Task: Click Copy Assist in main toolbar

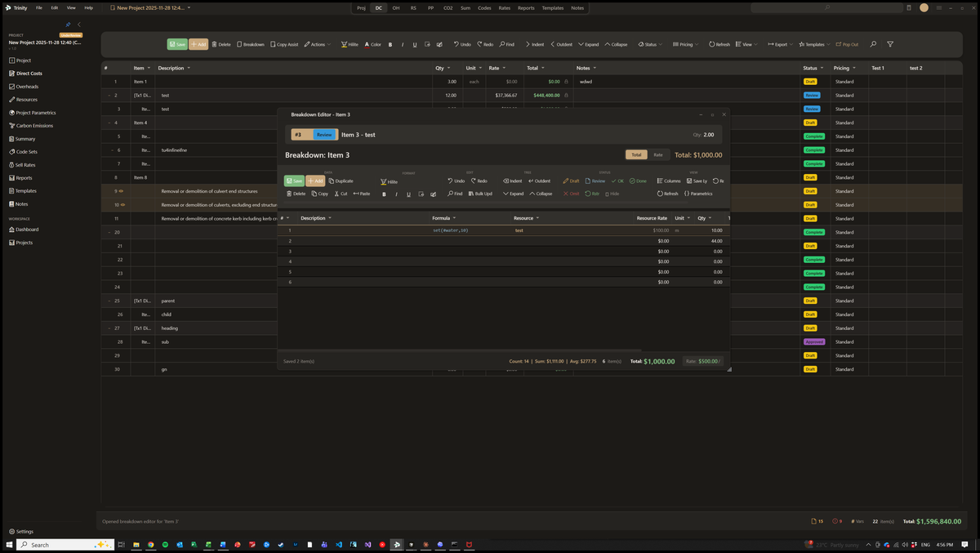Action: pyautogui.click(x=285, y=44)
